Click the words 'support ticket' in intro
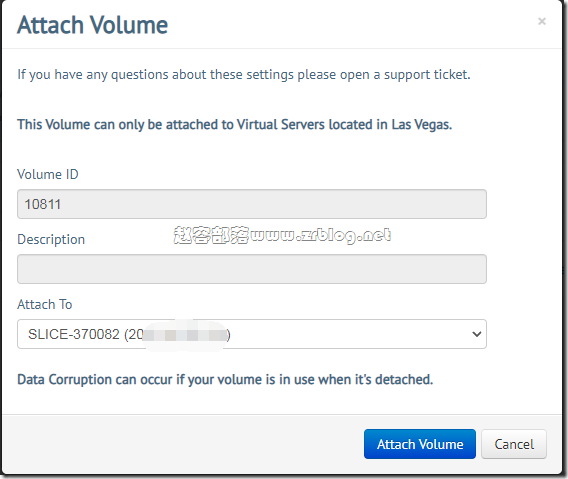Screen dimensions: 568x479 427,75
